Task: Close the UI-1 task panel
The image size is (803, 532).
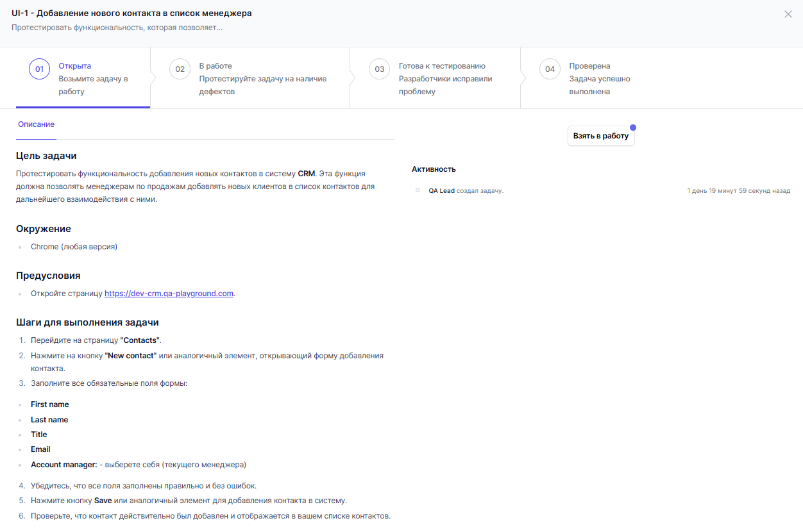Action: pos(788,13)
